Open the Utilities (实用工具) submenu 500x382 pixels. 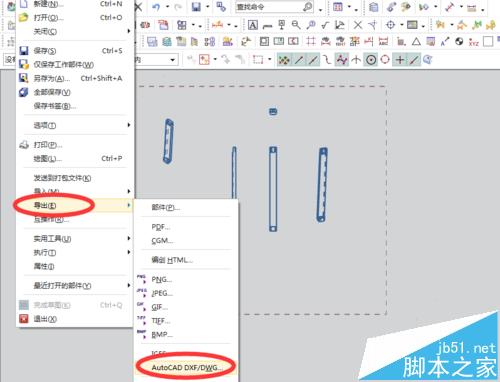tap(75, 238)
